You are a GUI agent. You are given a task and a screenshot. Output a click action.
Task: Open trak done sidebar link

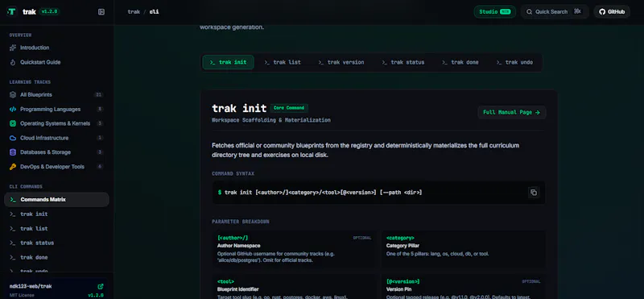tap(56, 257)
